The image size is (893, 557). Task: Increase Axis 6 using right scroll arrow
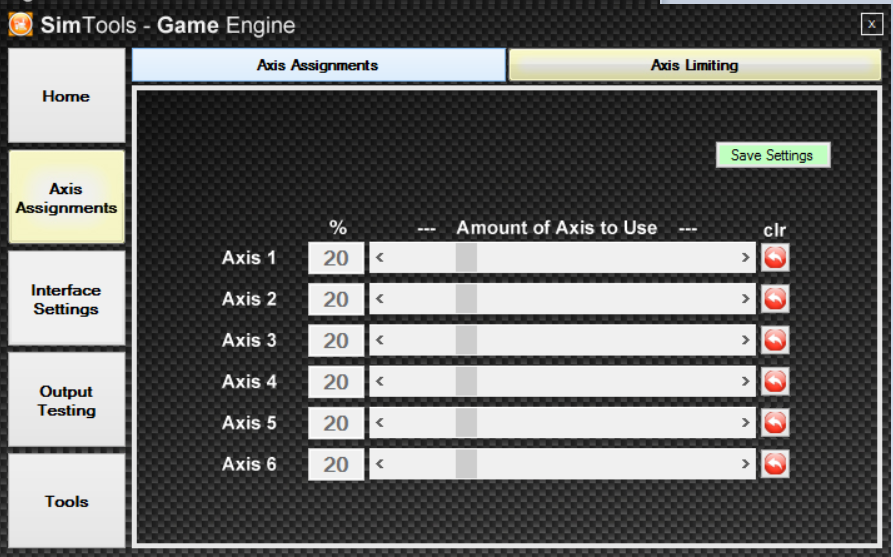point(745,464)
